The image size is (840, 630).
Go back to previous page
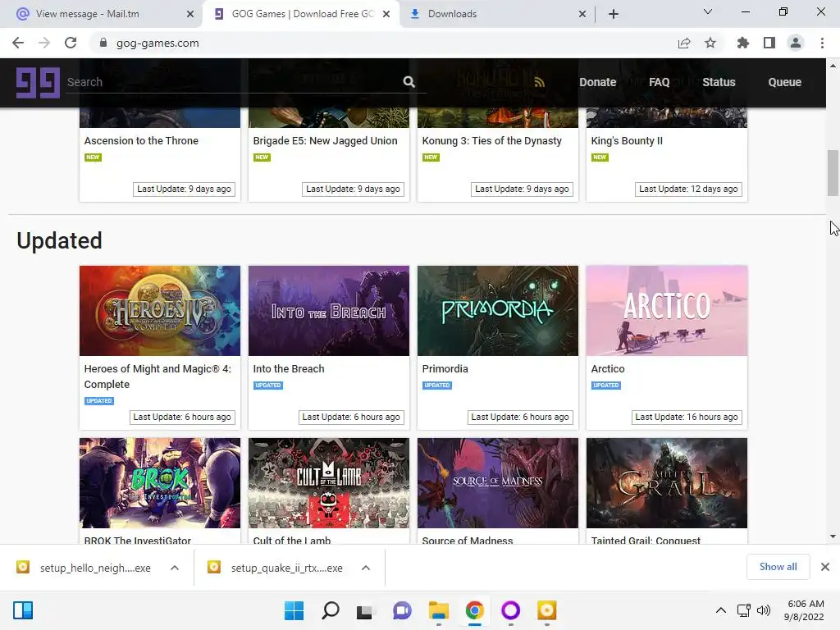coord(18,43)
